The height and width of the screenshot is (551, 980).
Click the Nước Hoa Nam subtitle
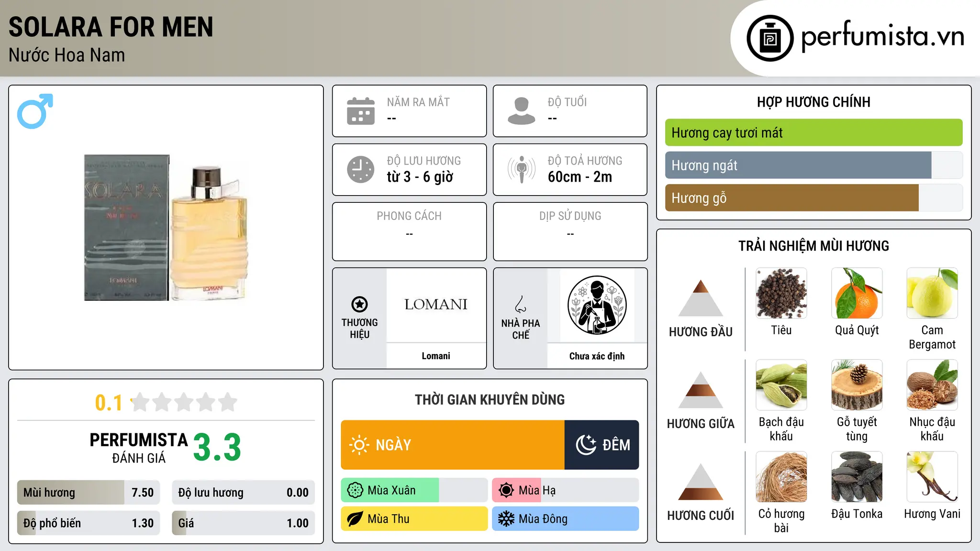pos(67,55)
